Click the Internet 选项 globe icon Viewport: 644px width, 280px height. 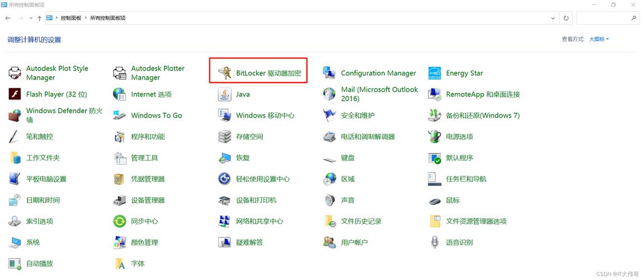click(120, 94)
